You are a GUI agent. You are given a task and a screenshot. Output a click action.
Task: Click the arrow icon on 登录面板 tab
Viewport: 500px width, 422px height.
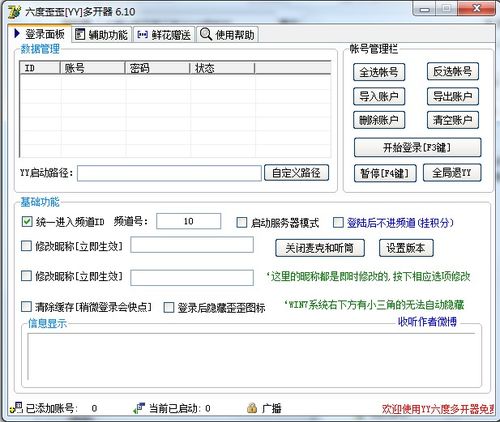tap(17, 34)
